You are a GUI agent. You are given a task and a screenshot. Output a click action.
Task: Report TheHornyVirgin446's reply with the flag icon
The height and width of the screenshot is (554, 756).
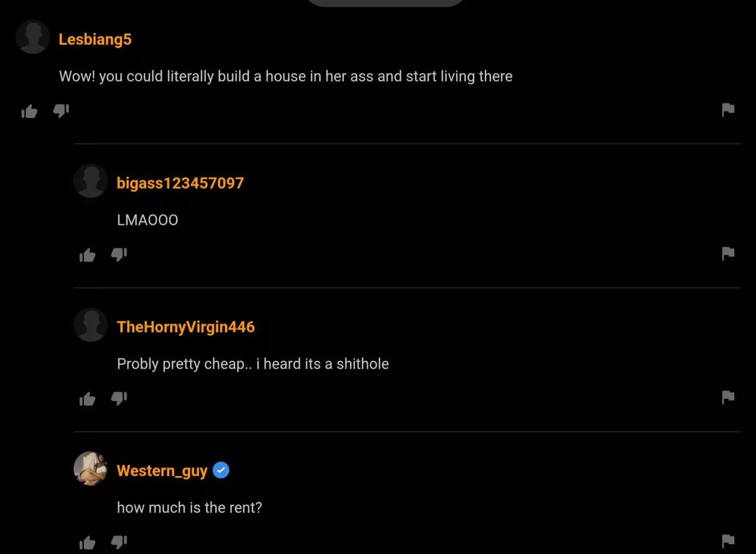click(728, 397)
